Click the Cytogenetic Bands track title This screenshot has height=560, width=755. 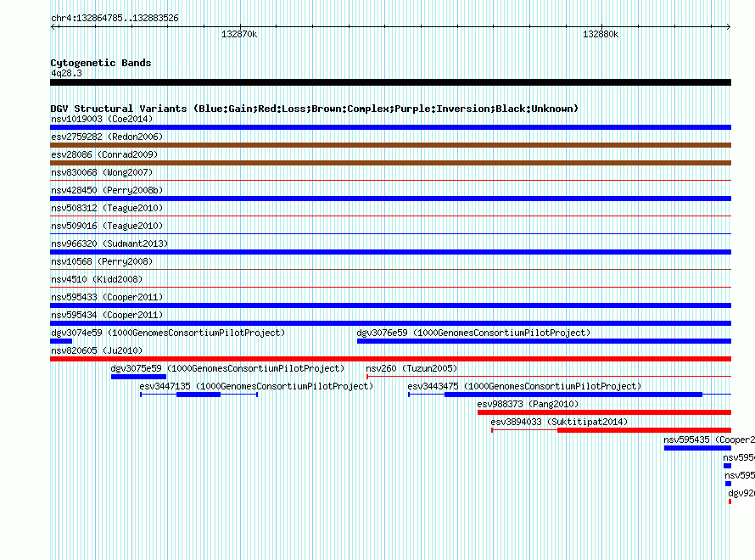click(101, 63)
